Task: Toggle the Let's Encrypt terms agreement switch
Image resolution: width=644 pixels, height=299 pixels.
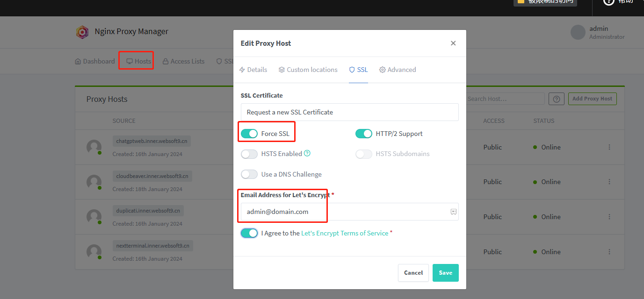Action: pos(249,233)
